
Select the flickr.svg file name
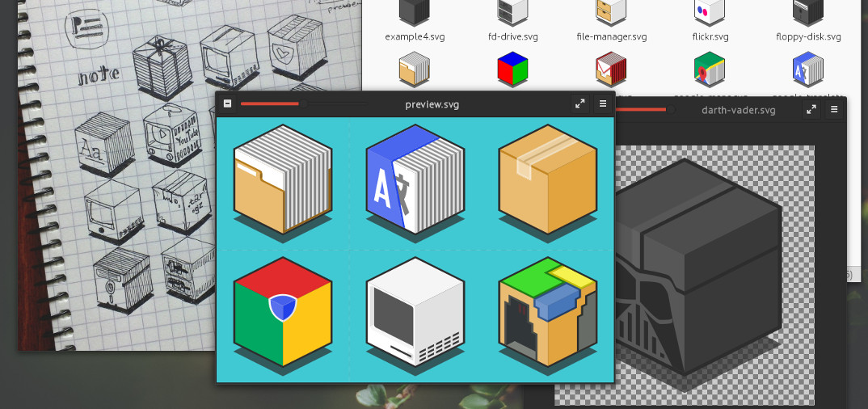pyautogui.click(x=710, y=37)
